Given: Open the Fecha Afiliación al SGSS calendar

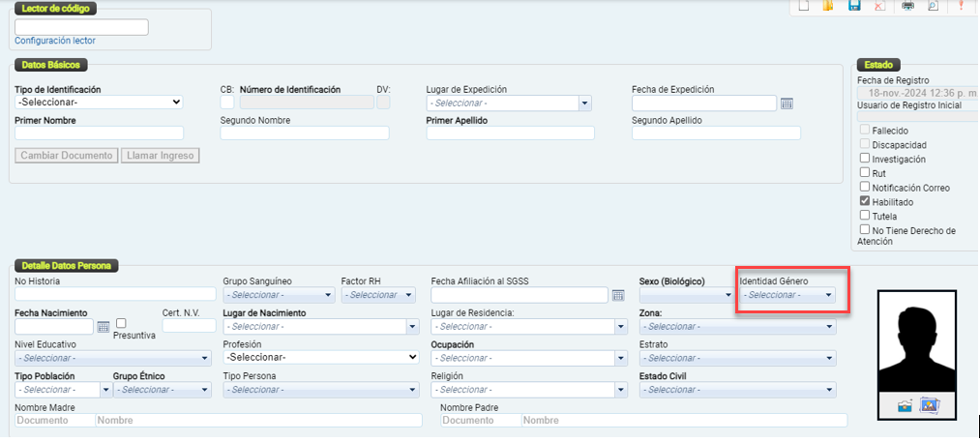Looking at the screenshot, I should (x=618, y=295).
